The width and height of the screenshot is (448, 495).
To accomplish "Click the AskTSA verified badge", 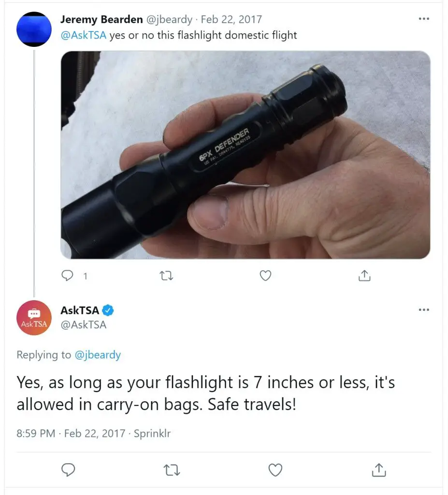I will [x=109, y=310].
